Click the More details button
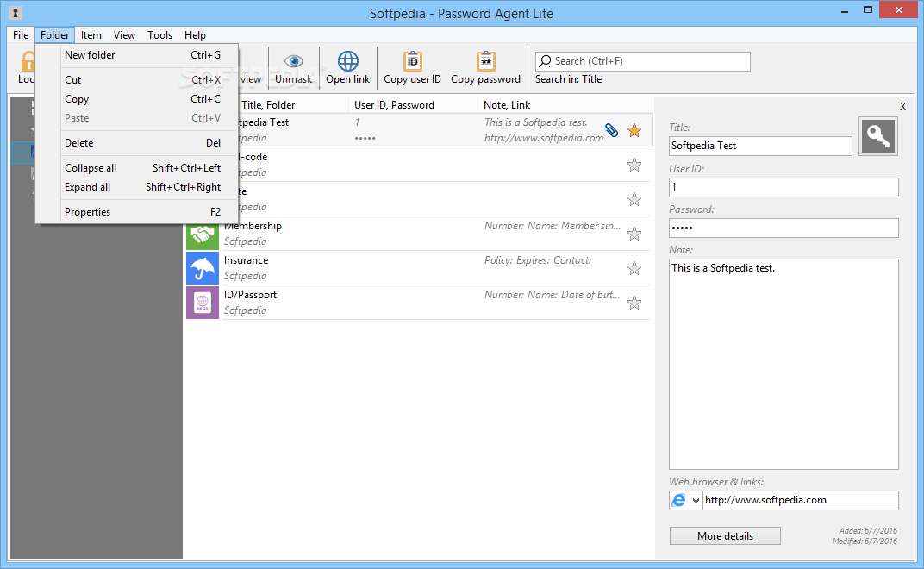This screenshot has width=924, height=569. [725, 536]
